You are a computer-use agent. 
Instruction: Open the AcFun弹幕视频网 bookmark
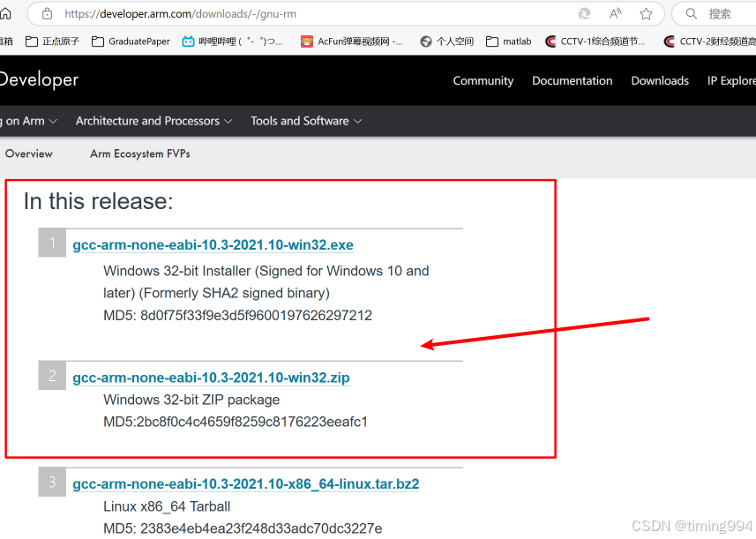pyautogui.click(x=351, y=41)
